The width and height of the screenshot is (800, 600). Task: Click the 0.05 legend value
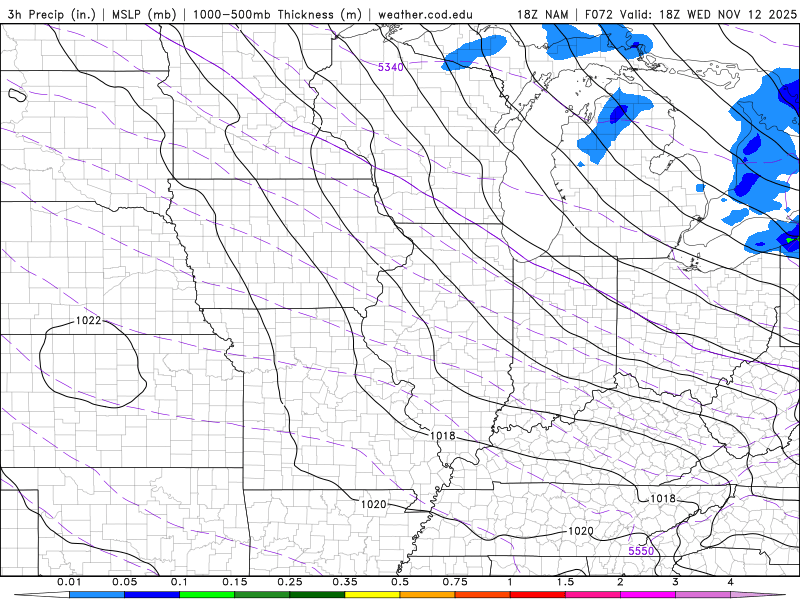tap(124, 582)
